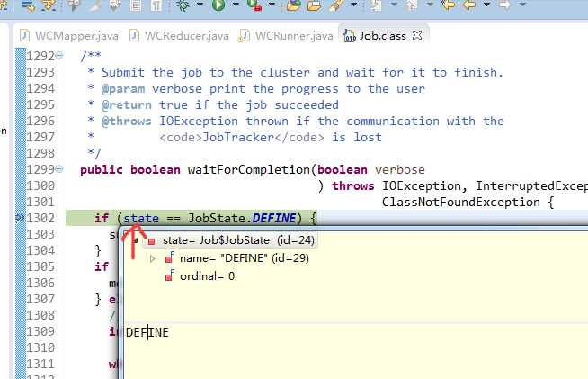
Task: Click the '@return' Javadoc tag
Action: (127, 105)
